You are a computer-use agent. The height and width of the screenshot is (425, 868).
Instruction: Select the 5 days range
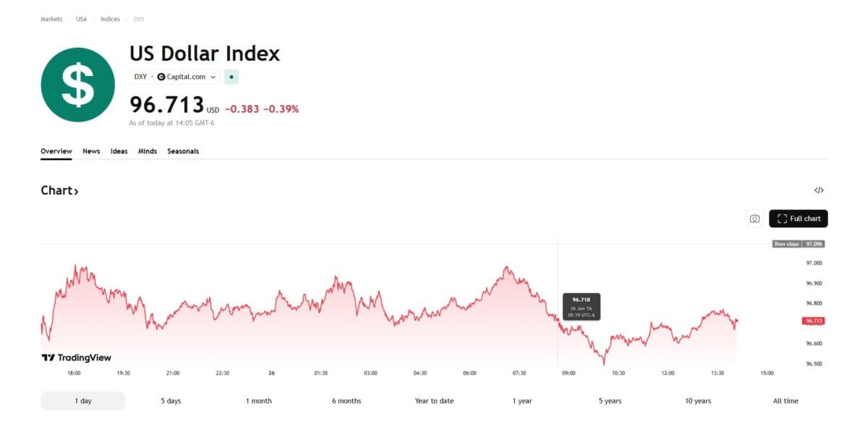point(171,401)
